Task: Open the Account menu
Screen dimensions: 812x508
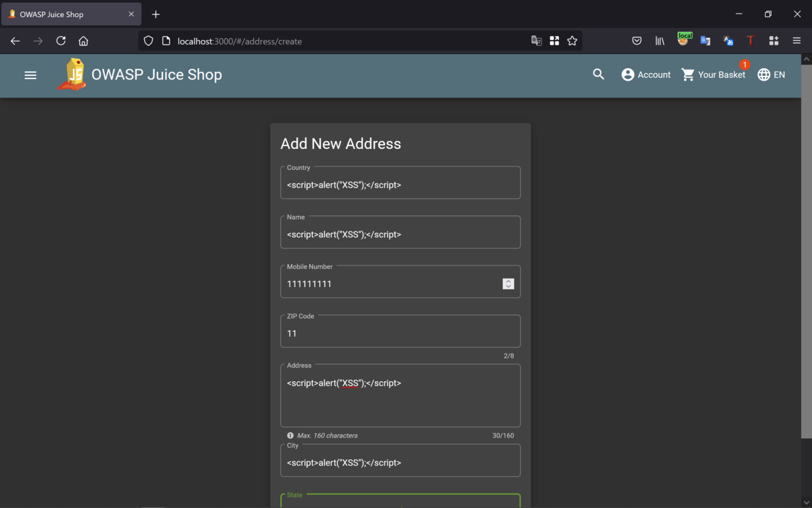Action: pos(646,75)
